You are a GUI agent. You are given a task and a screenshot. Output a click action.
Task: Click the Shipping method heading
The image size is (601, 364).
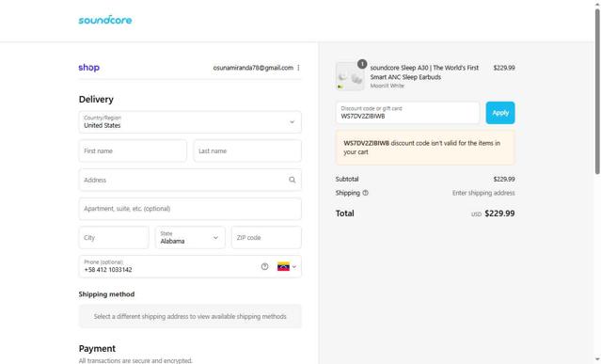click(106, 294)
